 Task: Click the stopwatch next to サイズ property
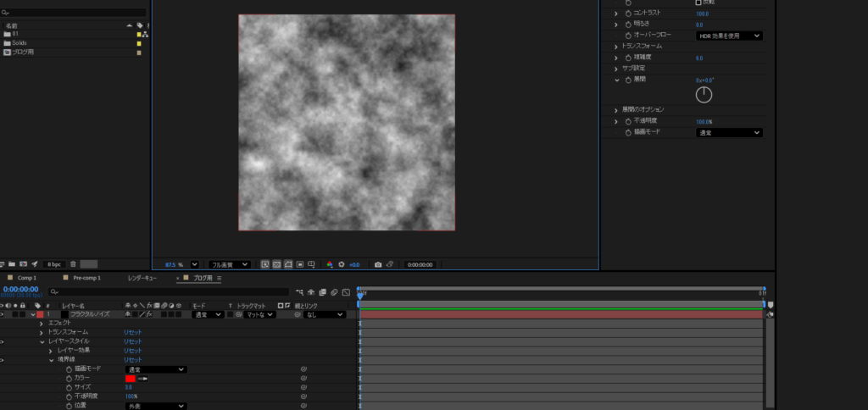pos(68,387)
